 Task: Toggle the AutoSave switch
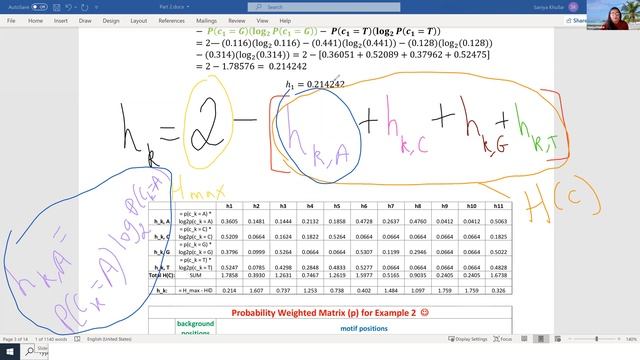pyautogui.click(x=39, y=7)
